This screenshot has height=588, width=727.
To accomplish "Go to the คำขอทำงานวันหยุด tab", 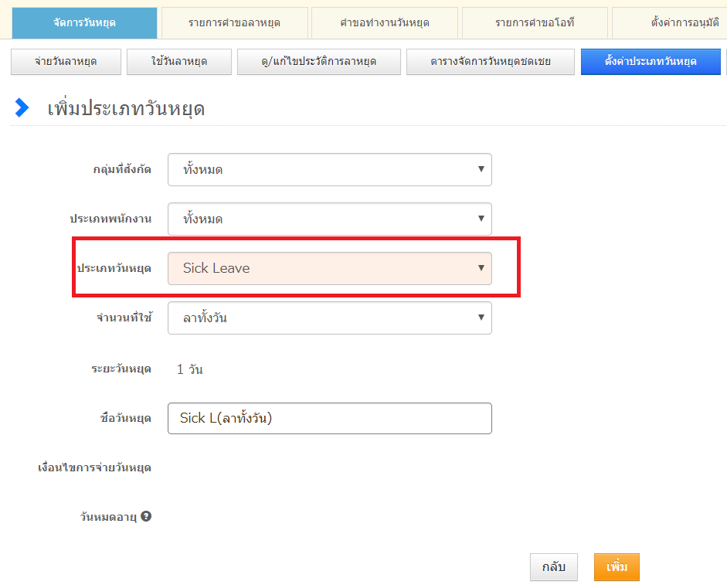I will (385, 22).
